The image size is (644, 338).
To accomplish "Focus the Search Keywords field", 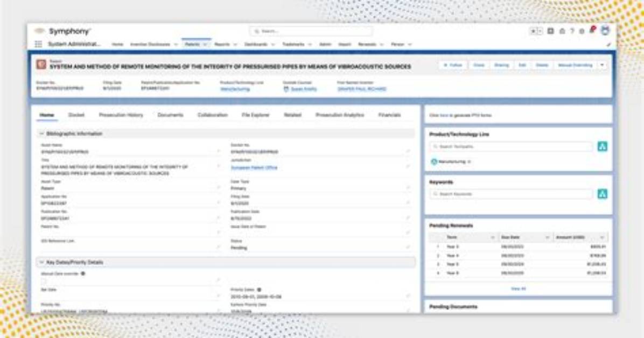I will tap(512, 194).
